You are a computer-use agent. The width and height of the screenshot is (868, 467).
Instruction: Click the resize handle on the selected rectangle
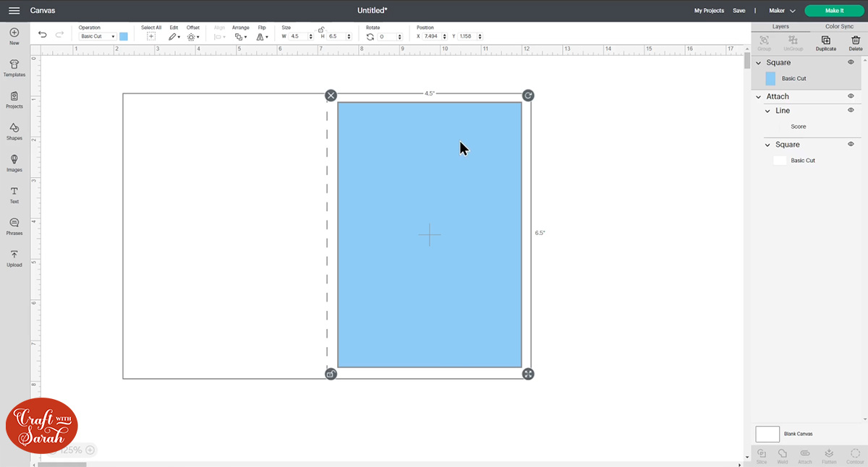coord(528,374)
